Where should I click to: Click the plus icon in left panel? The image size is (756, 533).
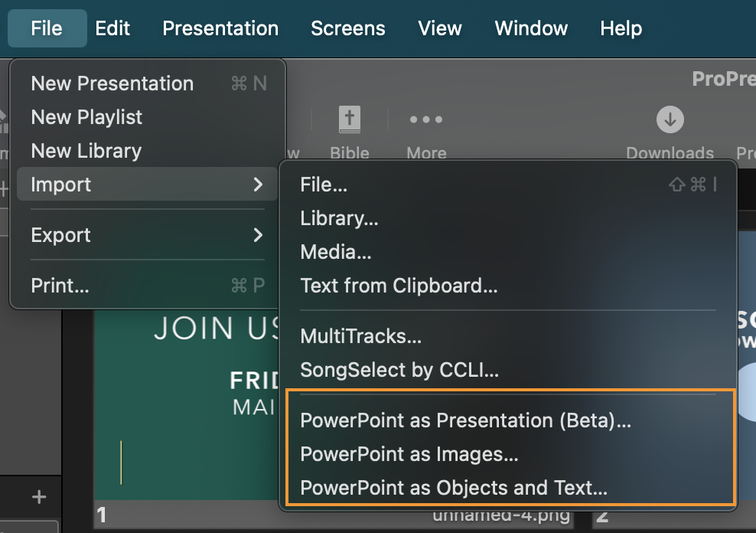(39, 498)
